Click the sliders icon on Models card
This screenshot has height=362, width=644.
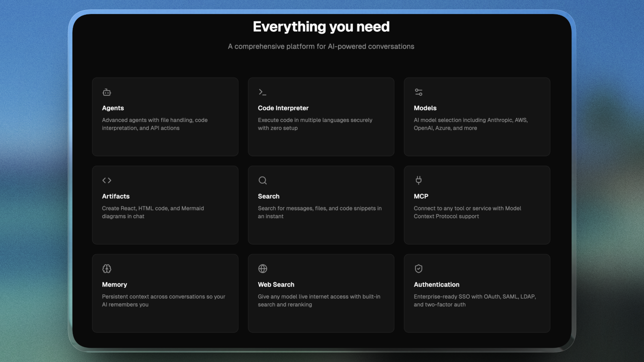418,92
